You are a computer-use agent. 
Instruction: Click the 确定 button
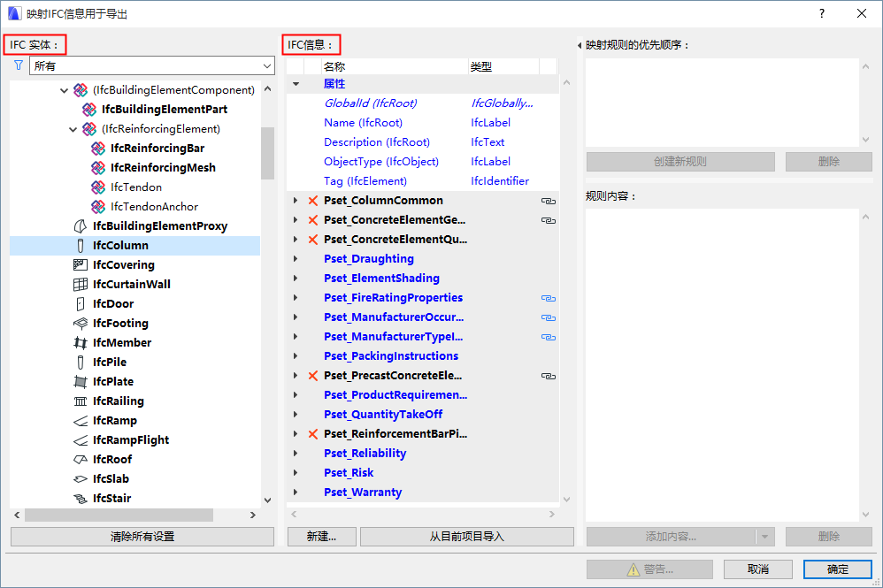837,569
